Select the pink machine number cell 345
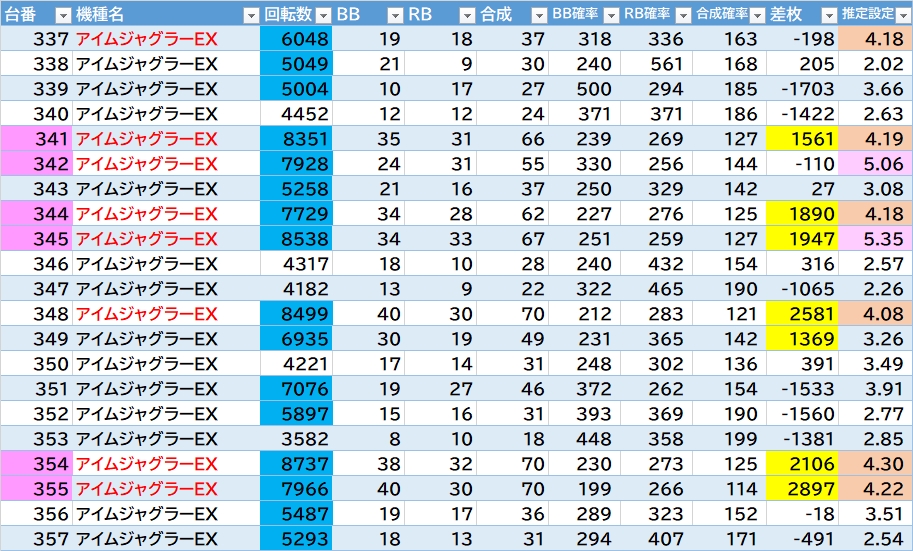Screen dimensions: 913x551 tap(37, 239)
